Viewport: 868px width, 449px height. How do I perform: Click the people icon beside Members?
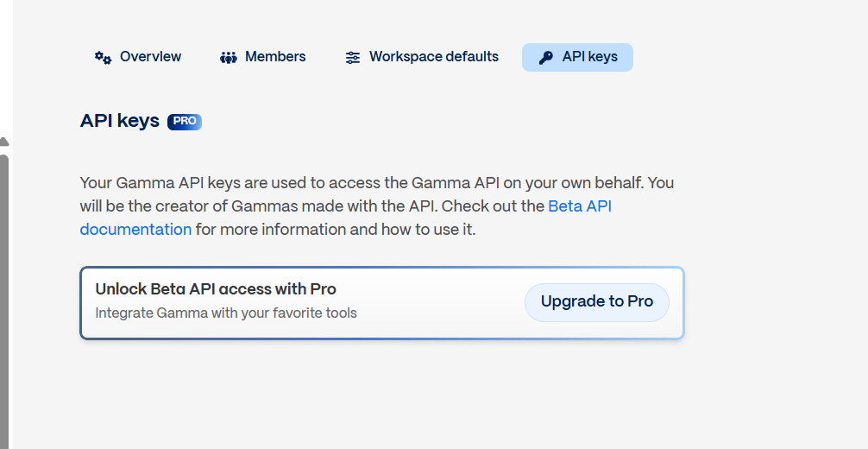(229, 58)
